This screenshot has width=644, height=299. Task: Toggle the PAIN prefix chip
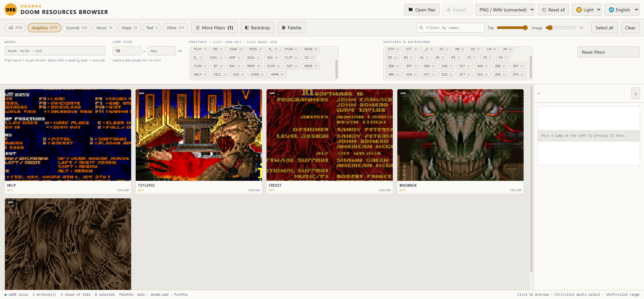pos(291,49)
